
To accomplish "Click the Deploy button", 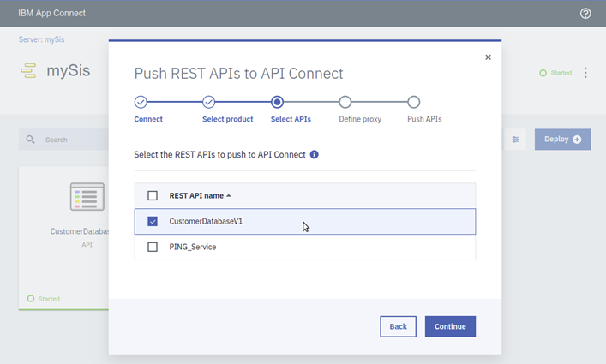I will pos(562,140).
